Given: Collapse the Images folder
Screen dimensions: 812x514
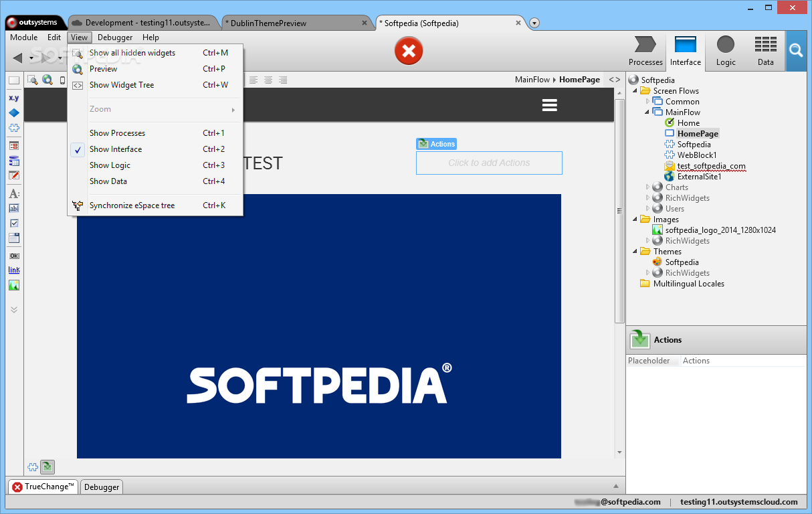Looking at the screenshot, I should pos(635,220).
